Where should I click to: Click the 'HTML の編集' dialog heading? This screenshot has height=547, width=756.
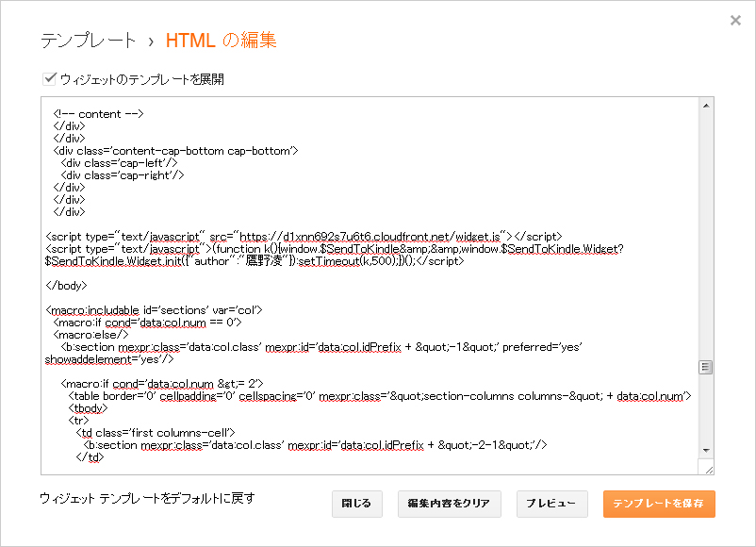pos(221,40)
